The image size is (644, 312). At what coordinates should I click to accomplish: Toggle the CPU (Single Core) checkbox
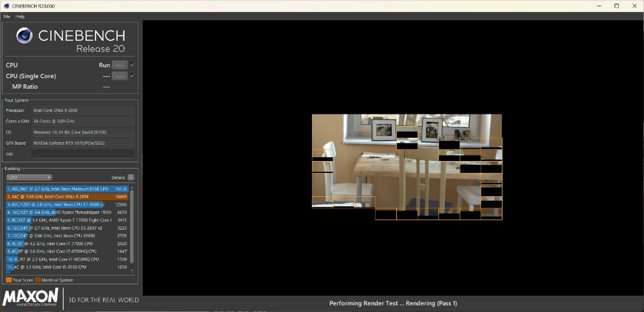click(132, 76)
